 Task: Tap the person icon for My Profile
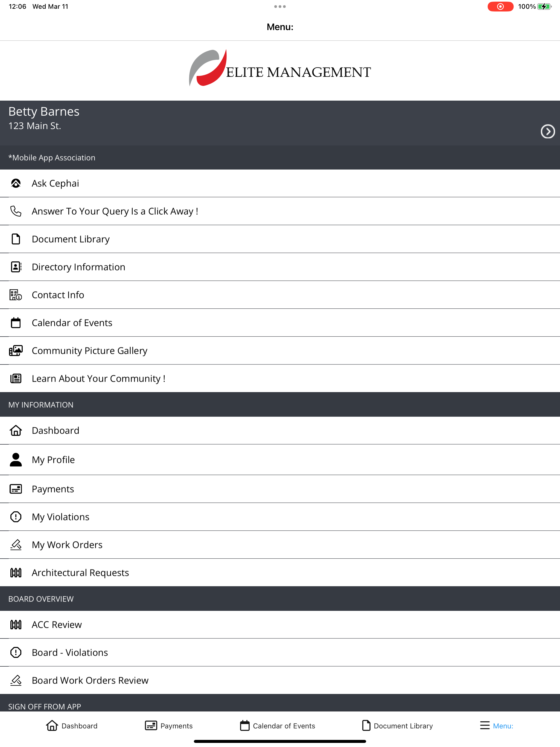point(16,460)
